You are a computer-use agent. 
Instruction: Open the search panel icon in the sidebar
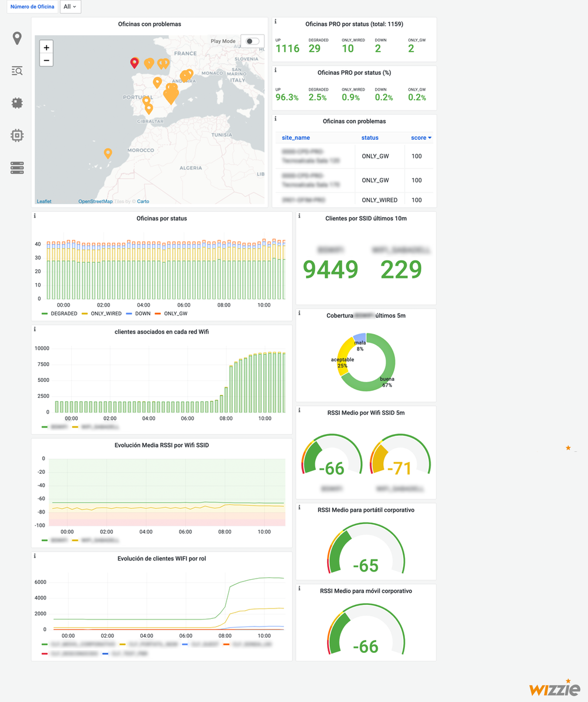click(17, 70)
